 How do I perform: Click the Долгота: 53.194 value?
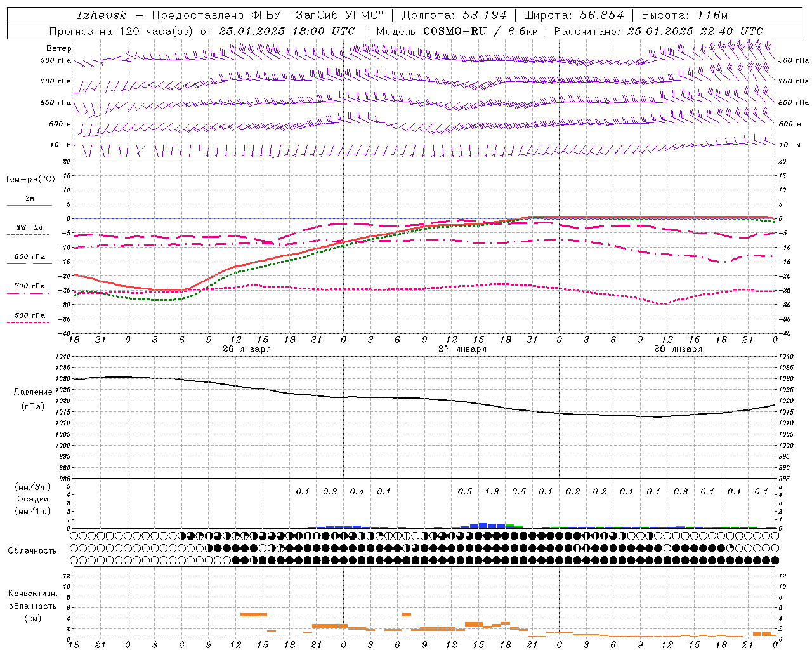click(x=454, y=15)
